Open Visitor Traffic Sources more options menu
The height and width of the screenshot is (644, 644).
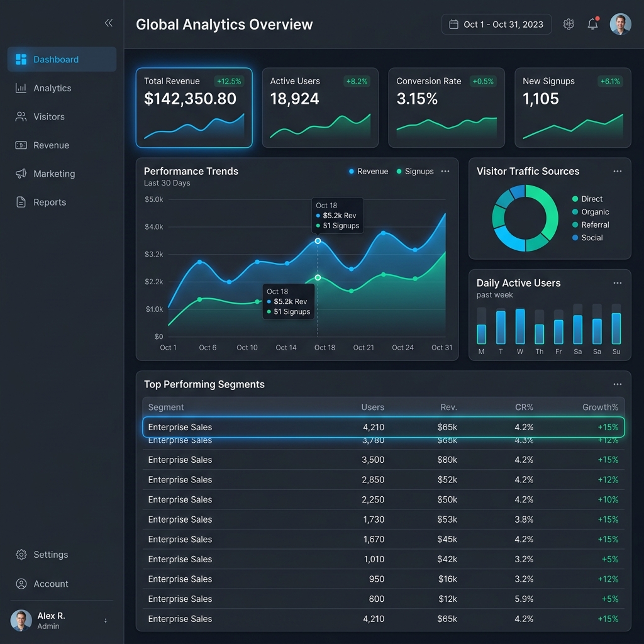coord(618,171)
